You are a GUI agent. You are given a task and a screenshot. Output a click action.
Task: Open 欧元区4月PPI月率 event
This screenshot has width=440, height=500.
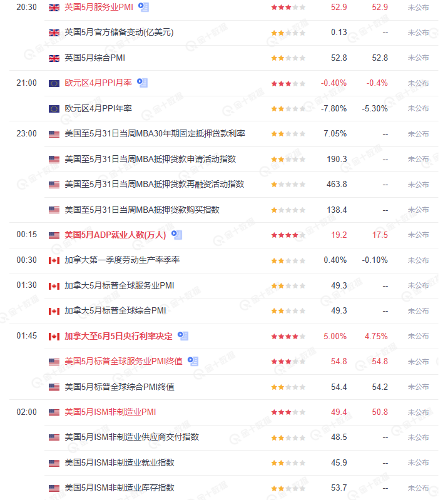point(98,82)
